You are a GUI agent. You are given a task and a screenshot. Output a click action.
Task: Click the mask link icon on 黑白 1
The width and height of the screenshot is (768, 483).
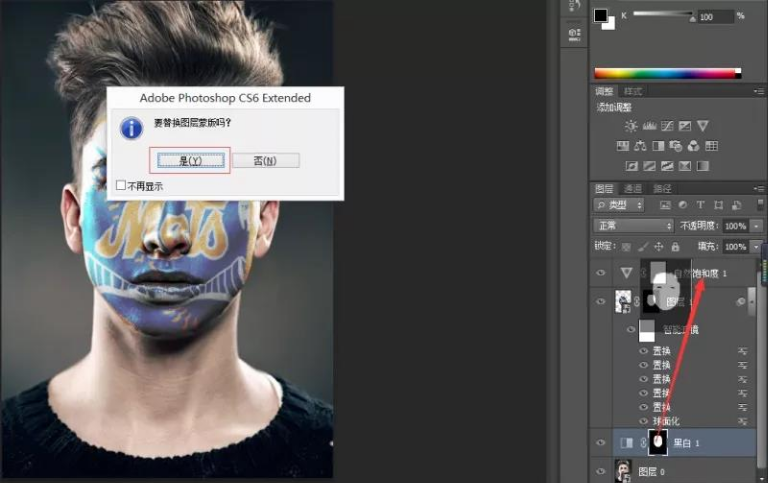(643, 443)
